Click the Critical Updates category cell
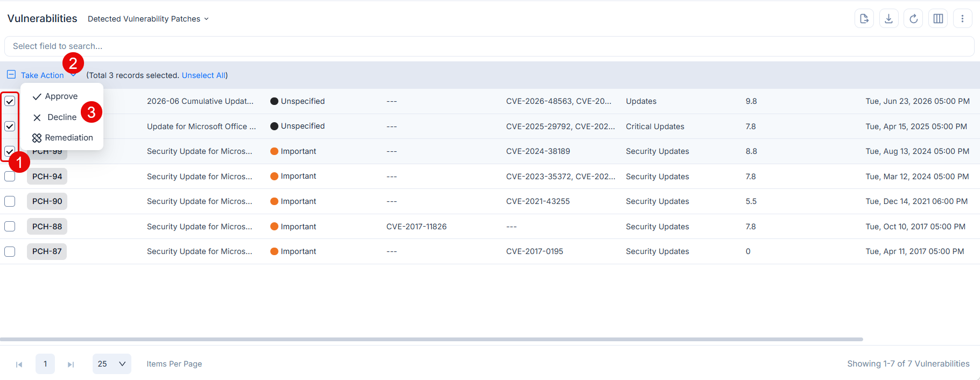Image resolution: width=980 pixels, height=380 pixels. 655,126
